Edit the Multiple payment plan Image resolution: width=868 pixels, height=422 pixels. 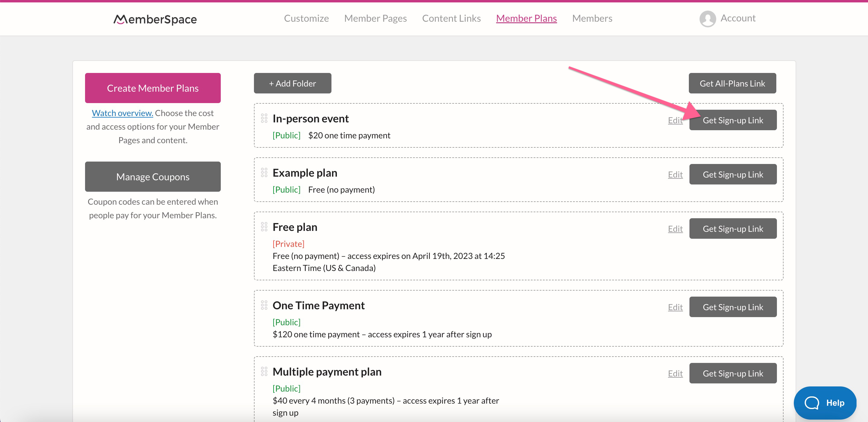675,373
